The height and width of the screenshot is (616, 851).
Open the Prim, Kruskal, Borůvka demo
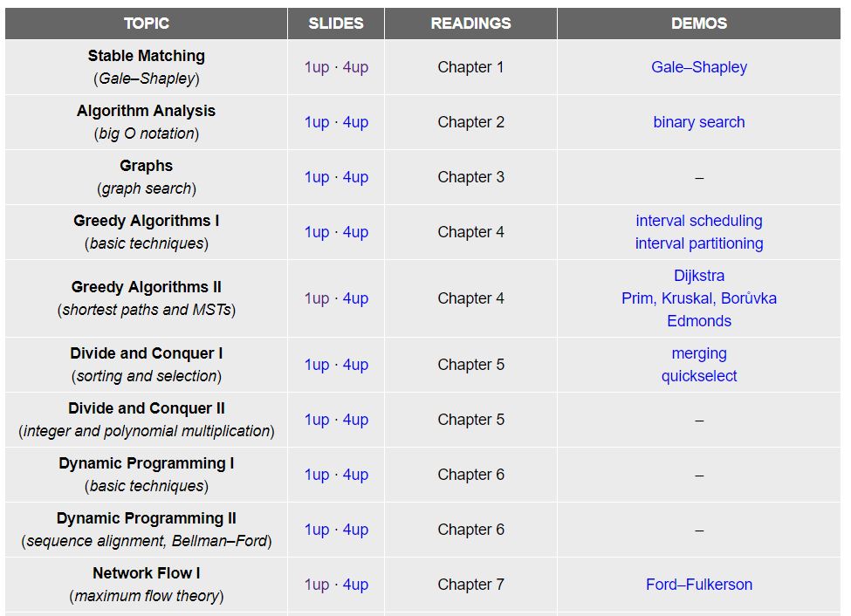[698, 298]
